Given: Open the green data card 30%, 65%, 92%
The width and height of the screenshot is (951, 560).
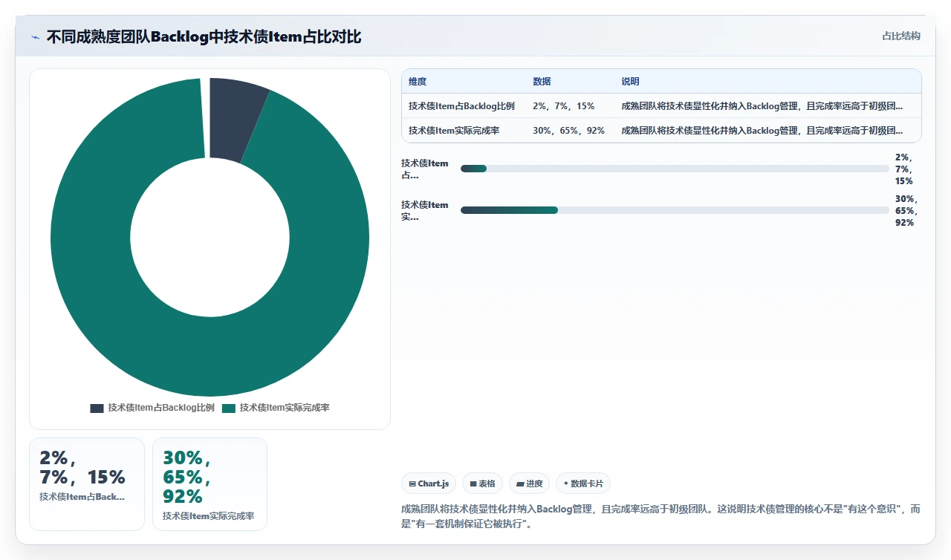Looking at the screenshot, I should click(x=210, y=484).
